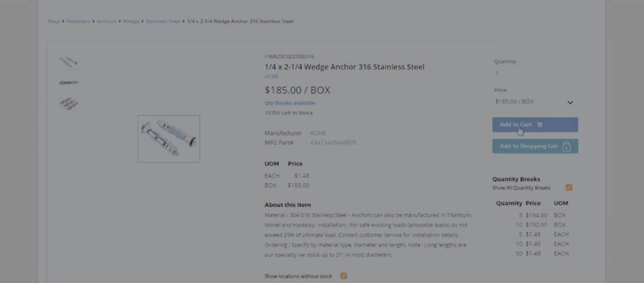Image resolution: width=644 pixels, height=283 pixels.
Task: Click the shopping cart icon on Add to Cart
Action: (540, 124)
